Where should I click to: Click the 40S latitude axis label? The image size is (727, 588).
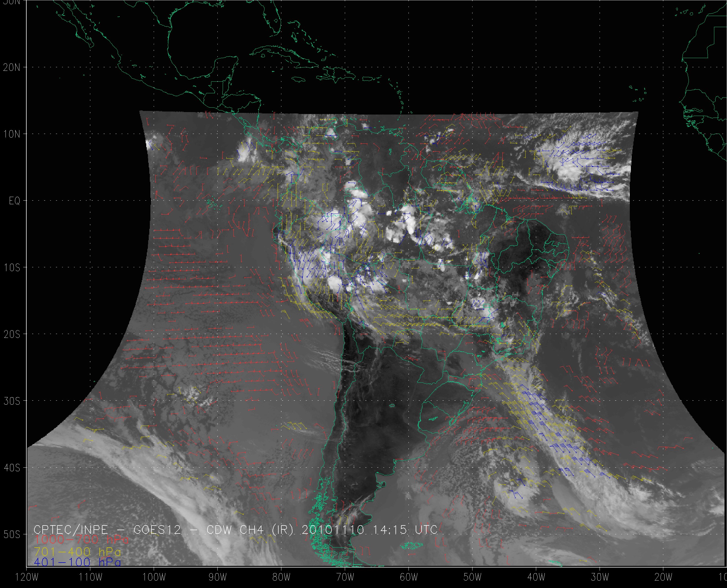(x=12, y=468)
